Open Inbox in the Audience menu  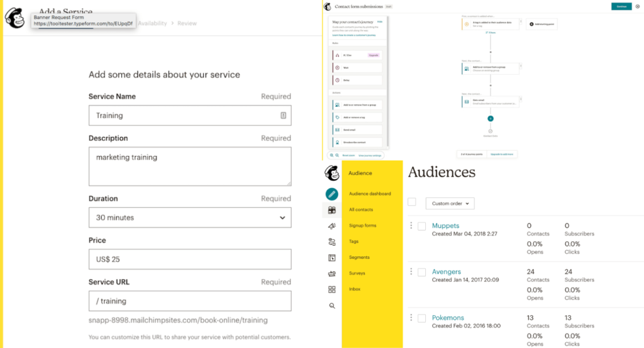tap(355, 290)
